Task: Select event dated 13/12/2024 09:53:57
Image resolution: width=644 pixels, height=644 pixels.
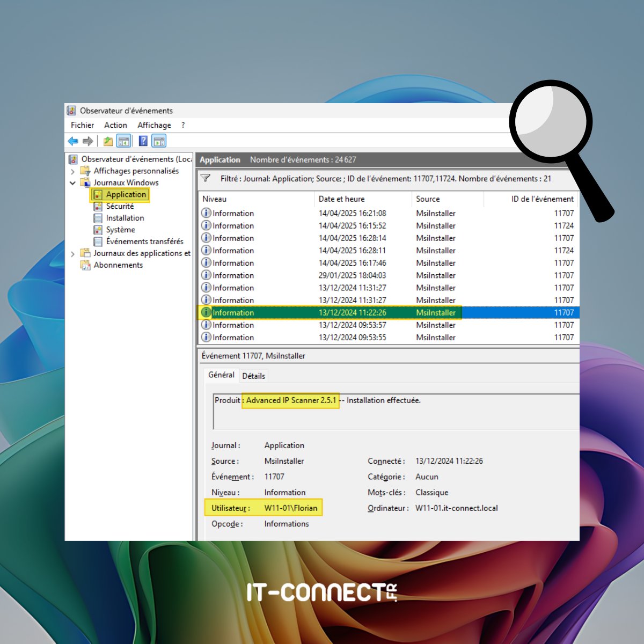Action: click(x=389, y=325)
